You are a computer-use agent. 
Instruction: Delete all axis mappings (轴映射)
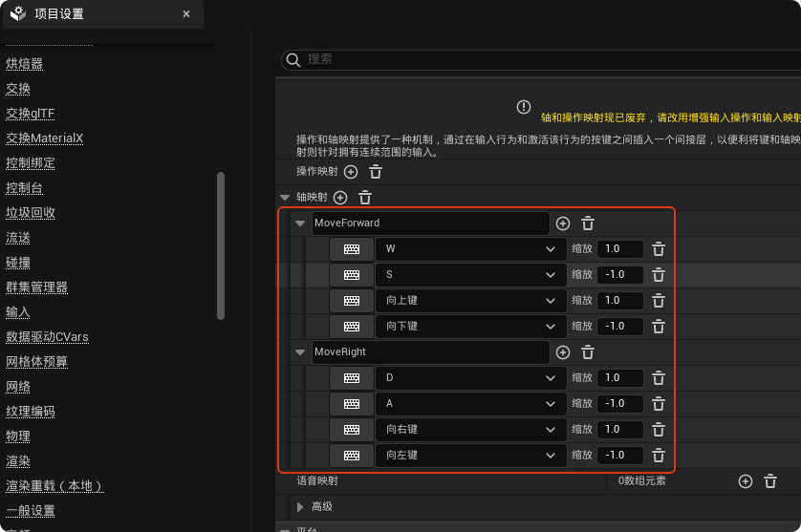(x=365, y=198)
